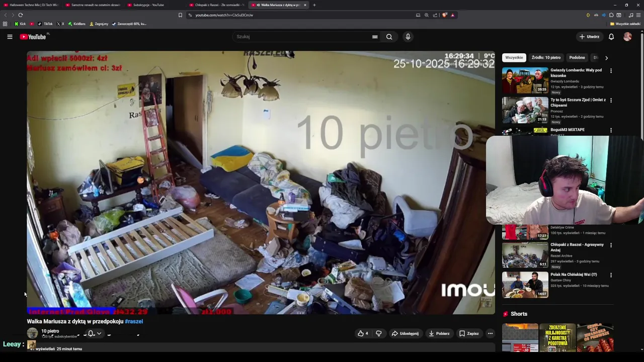Open the music note media control icon

pos(631,15)
